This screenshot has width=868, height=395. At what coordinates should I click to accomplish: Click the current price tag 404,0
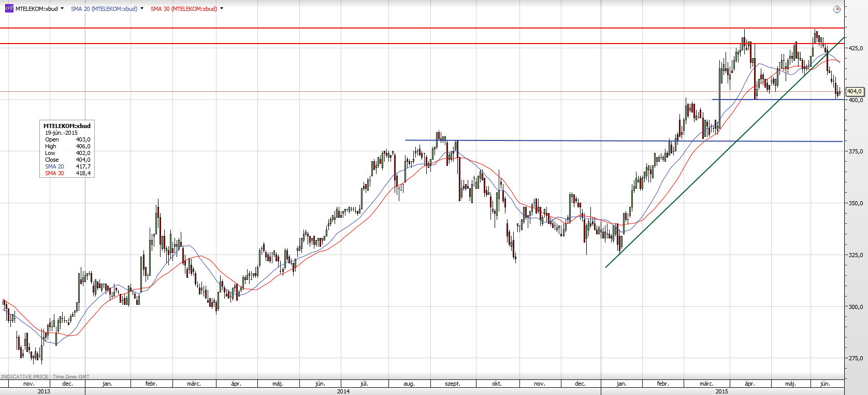tap(855, 91)
